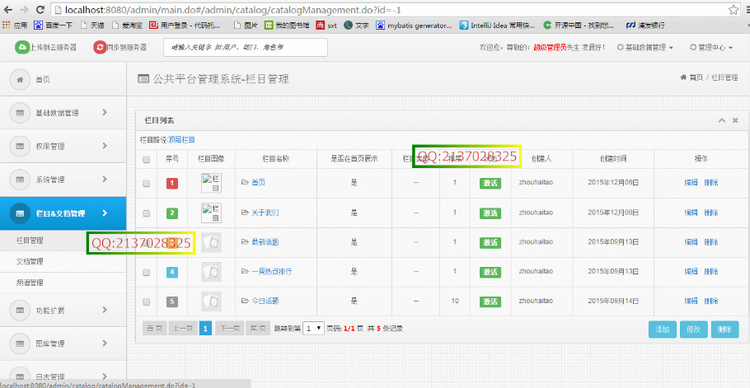
Task: Click the green cloud upload icon
Action: pyautogui.click(x=22, y=47)
